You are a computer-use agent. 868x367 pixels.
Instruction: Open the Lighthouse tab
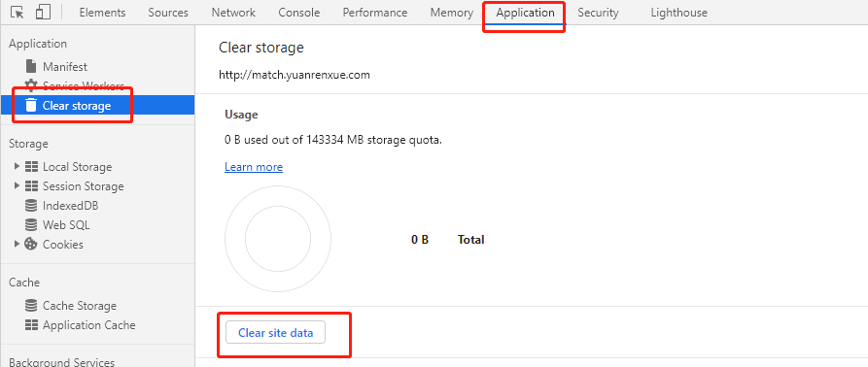point(678,13)
